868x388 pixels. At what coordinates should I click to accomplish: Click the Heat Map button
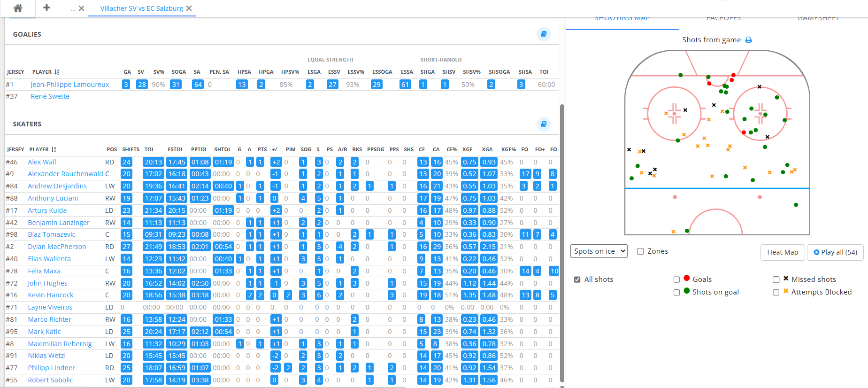pyautogui.click(x=782, y=252)
